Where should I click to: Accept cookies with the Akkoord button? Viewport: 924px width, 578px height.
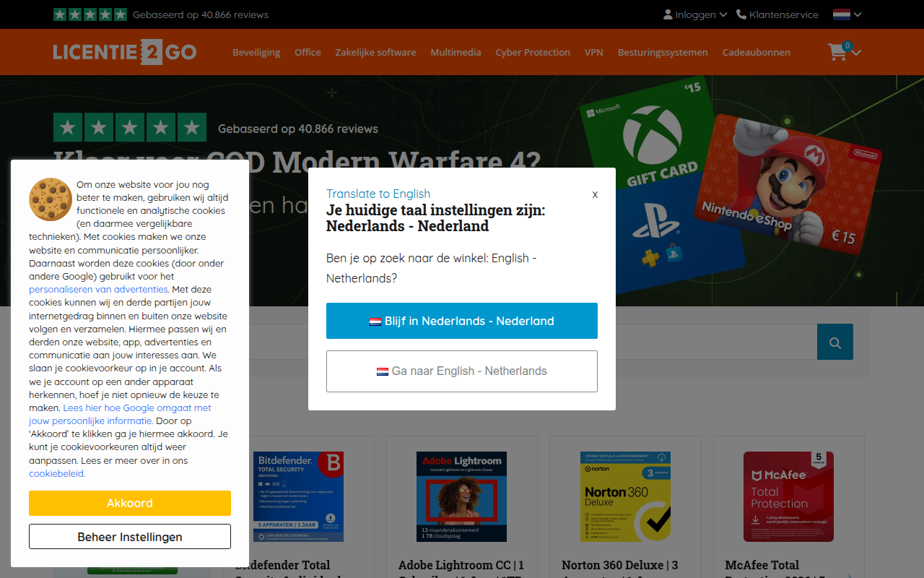(x=130, y=503)
